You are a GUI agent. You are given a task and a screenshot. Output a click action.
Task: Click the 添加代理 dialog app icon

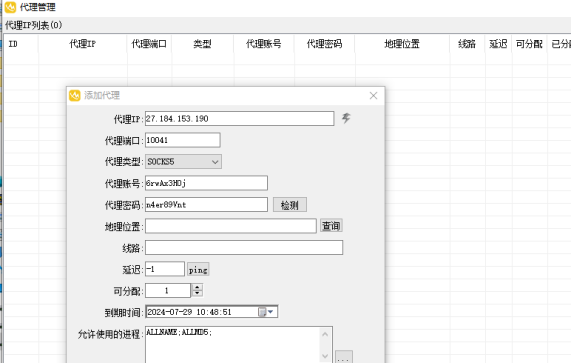tap(74, 96)
